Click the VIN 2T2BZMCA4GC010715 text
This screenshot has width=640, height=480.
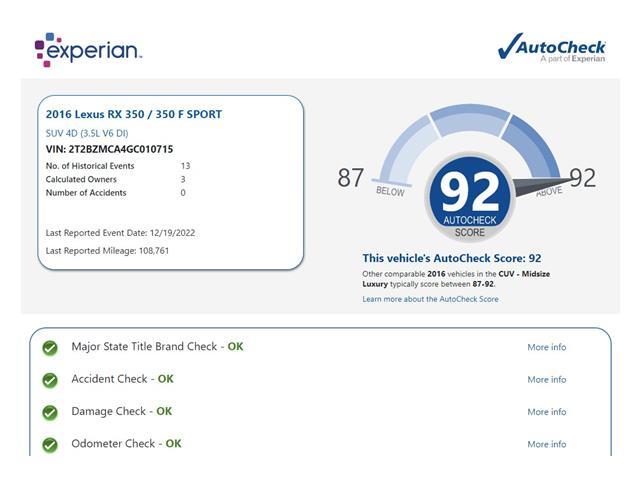coord(109,149)
